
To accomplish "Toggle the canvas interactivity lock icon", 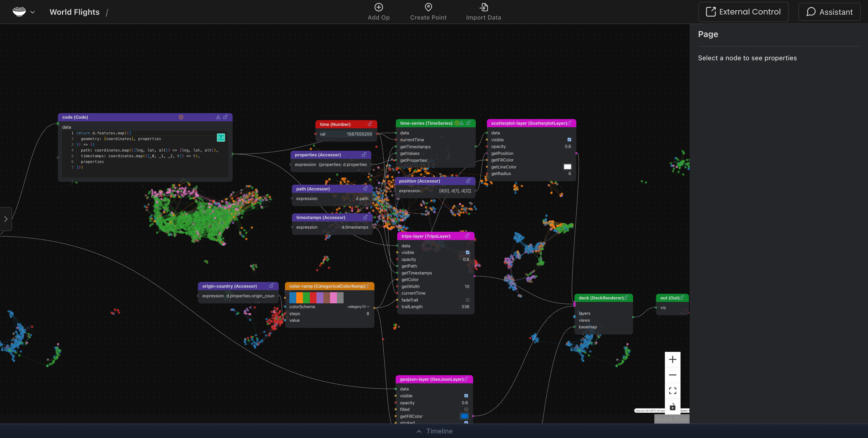I will point(672,406).
